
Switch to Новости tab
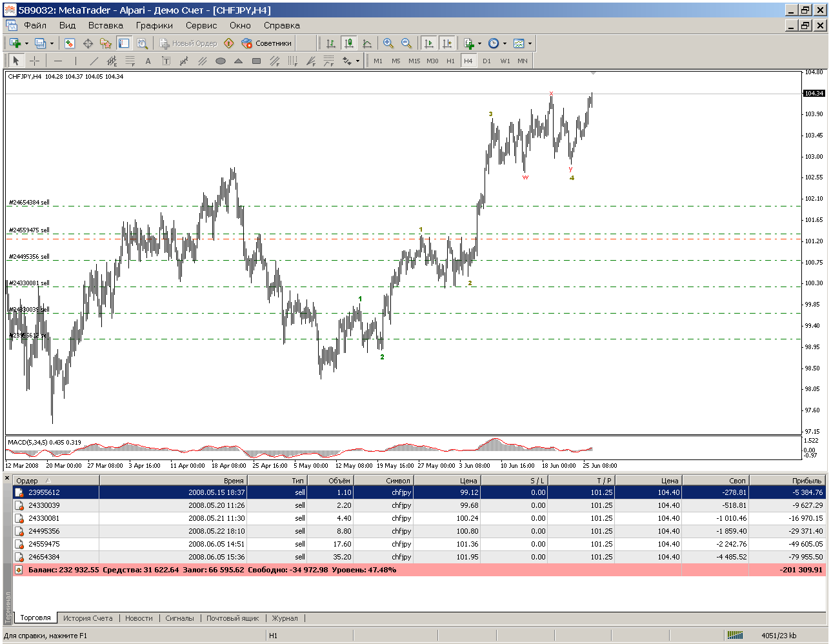coord(139,618)
